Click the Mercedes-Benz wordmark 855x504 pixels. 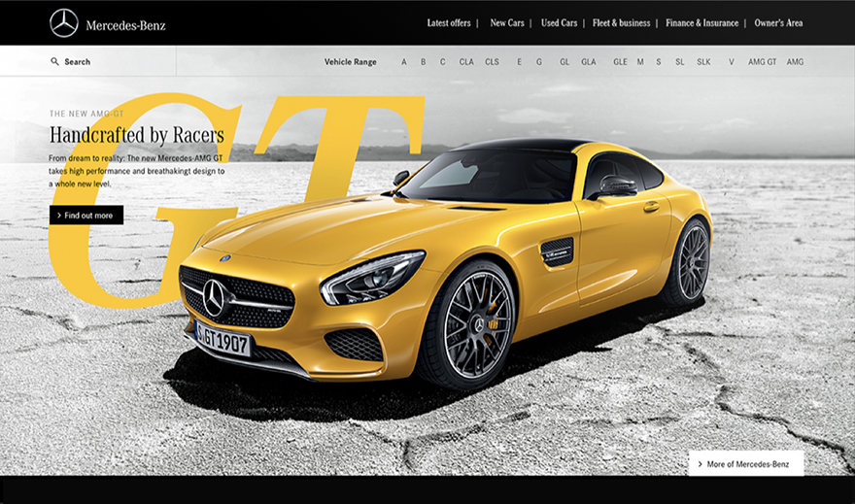coord(125,25)
